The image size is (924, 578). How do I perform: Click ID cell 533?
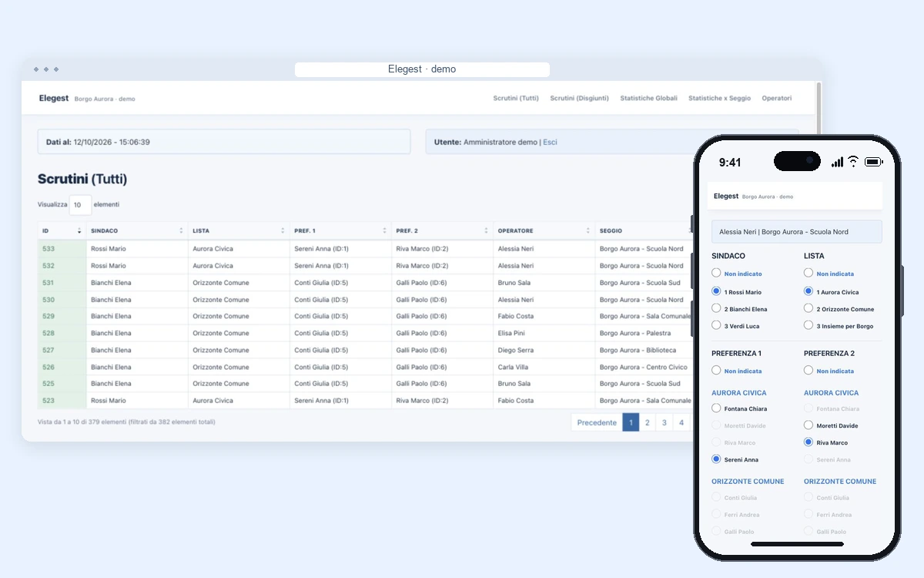click(62, 249)
